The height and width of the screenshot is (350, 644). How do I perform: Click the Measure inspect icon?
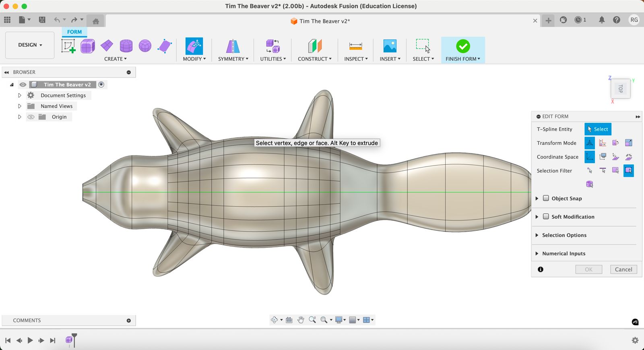pos(355,46)
